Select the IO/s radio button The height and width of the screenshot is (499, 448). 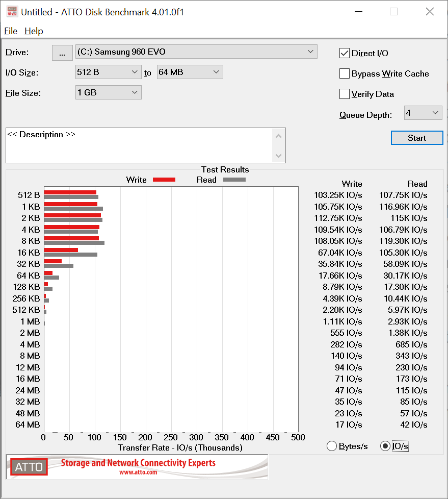click(385, 446)
